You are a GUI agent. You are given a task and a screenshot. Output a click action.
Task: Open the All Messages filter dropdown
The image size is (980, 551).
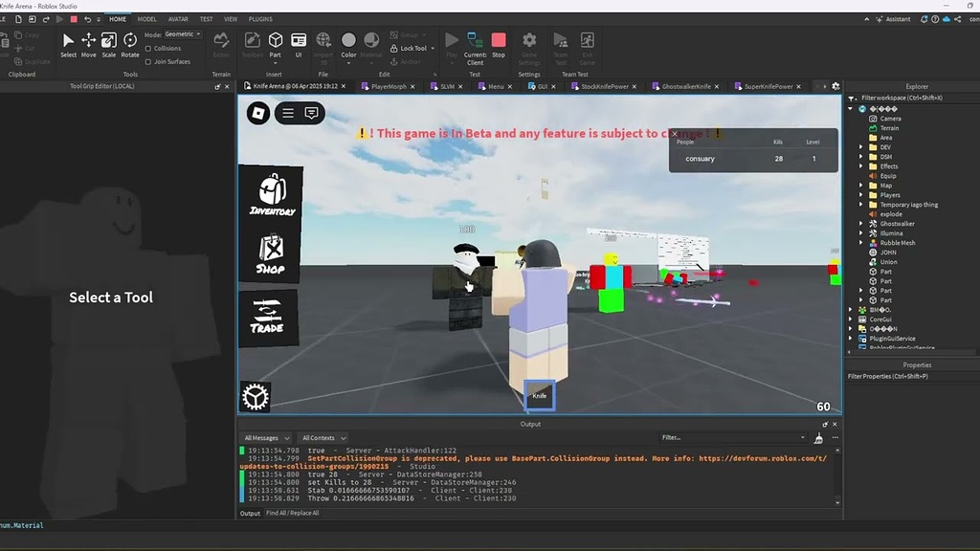pos(266,437)
